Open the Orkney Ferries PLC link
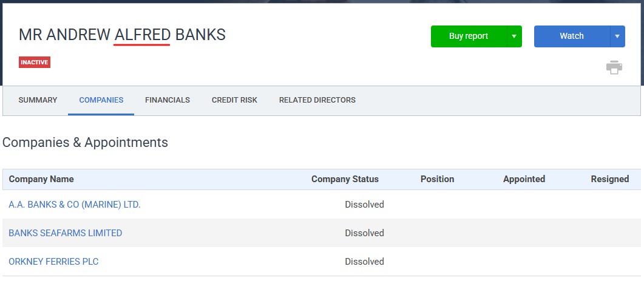The image size is (644, 289). click(53, 262)
